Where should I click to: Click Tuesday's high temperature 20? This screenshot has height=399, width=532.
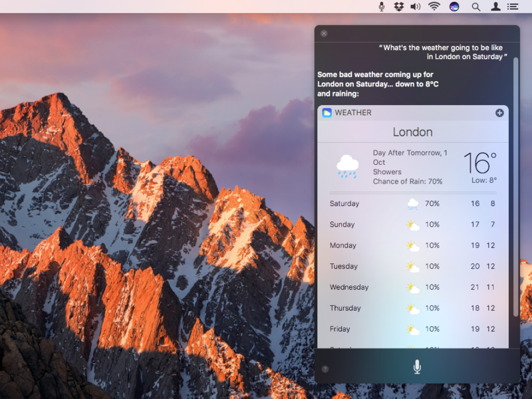tap(475, 267)
